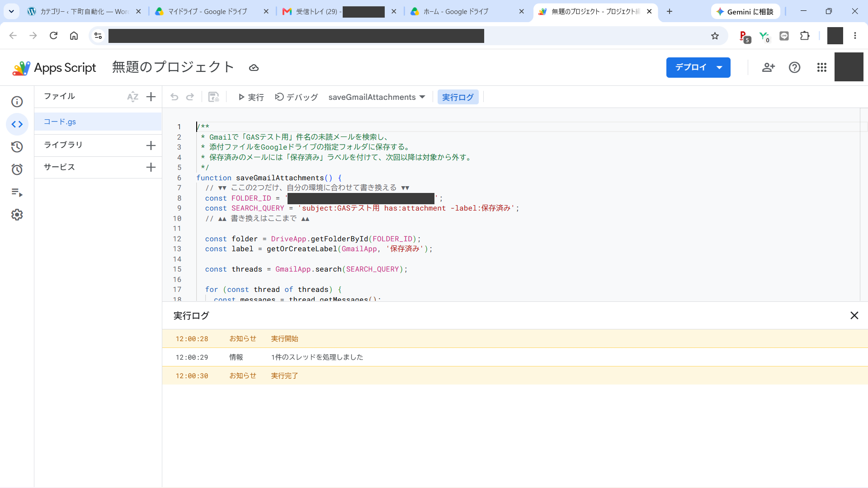Open Chrome three-dot menu
The width and height of the screenshot is (868, 488).
coord(855,36)
